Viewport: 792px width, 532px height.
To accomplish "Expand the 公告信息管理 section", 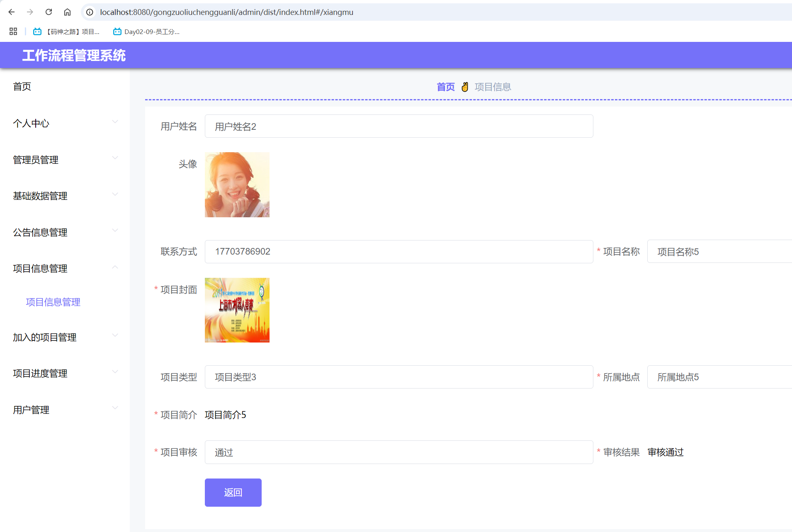I will point(64,232).
